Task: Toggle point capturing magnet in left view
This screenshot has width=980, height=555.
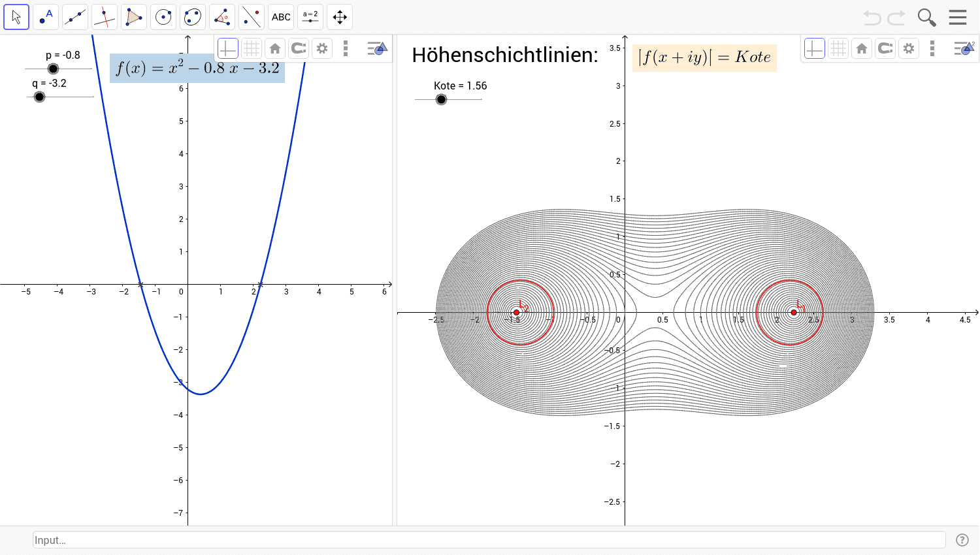Action: click(299, 48)
